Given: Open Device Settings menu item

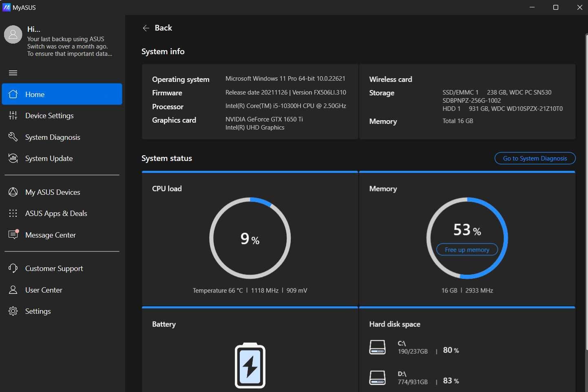Looking at the screenshot, I should point(62,116).
